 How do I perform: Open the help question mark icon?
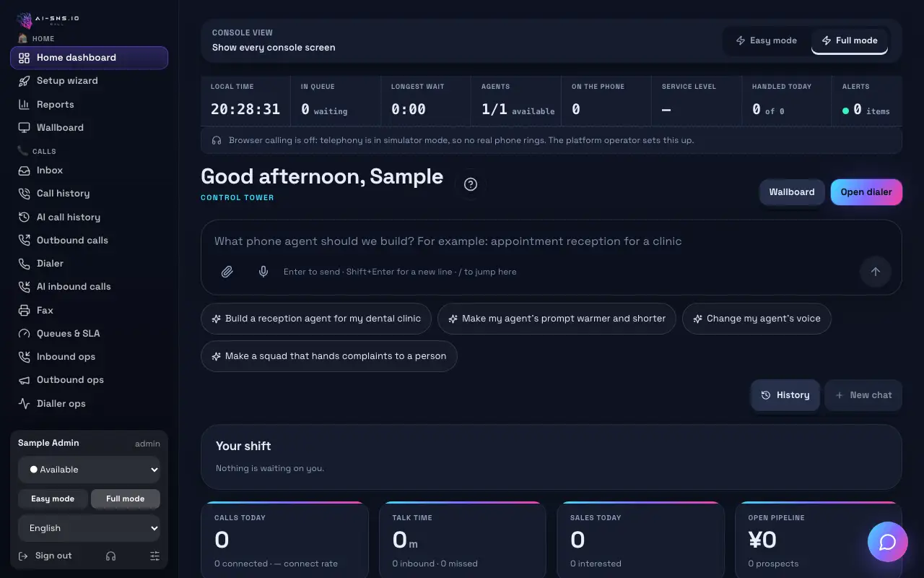[x=471, y=184]
